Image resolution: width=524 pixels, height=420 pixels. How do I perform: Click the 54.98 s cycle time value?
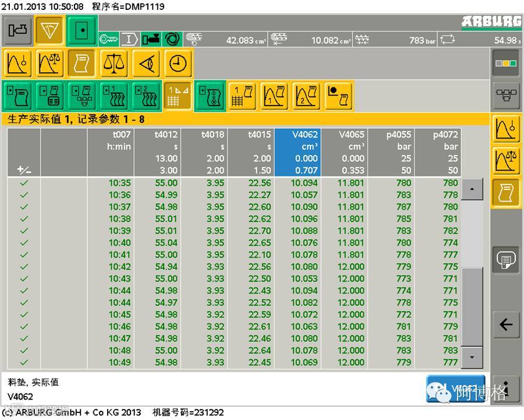pyautogui.click(x=507, y=40)
